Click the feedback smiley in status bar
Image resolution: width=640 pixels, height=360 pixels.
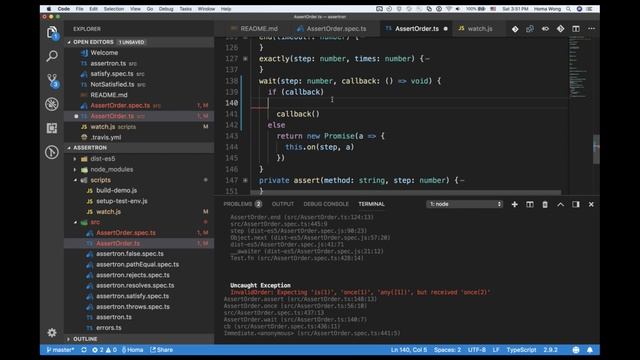point(576,350)
